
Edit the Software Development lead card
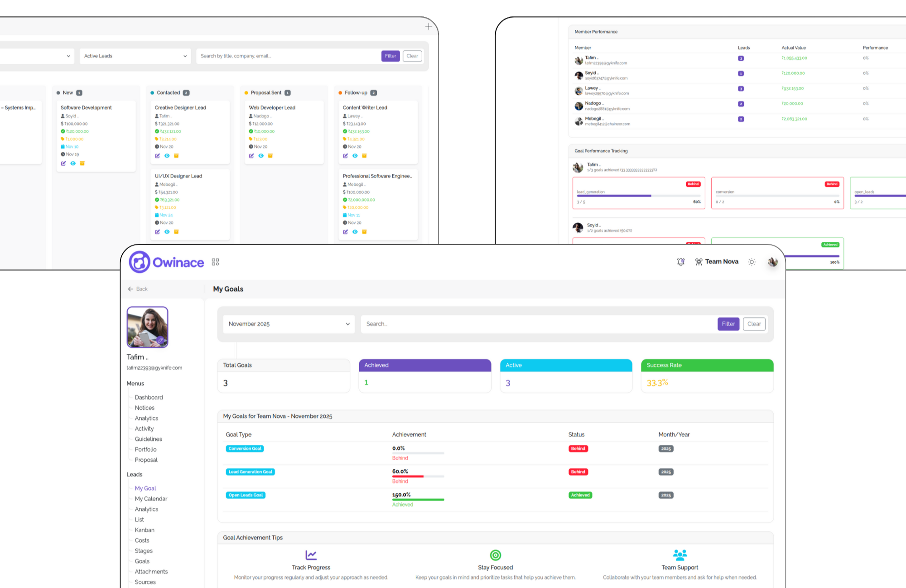pos(63,164)
